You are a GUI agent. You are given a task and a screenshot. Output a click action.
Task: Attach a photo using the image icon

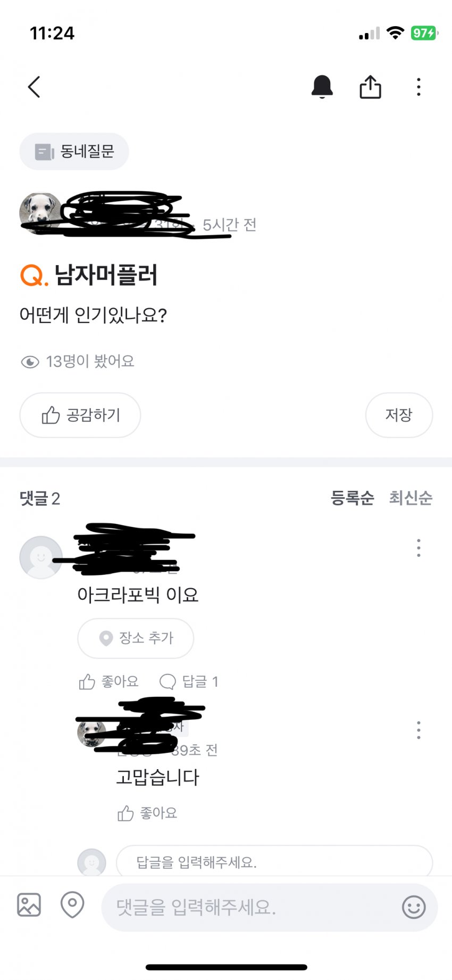(x=29, y=905)
